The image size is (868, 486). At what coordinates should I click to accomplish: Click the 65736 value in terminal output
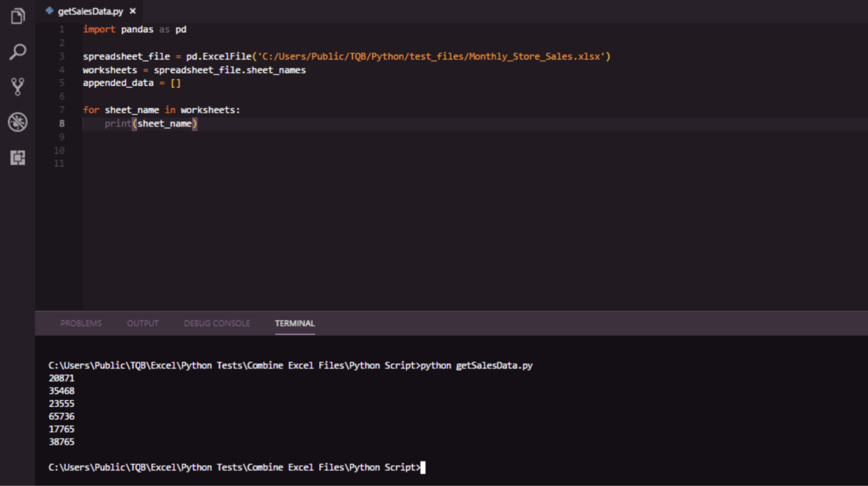pyautogui.click(x=61, y=416)
